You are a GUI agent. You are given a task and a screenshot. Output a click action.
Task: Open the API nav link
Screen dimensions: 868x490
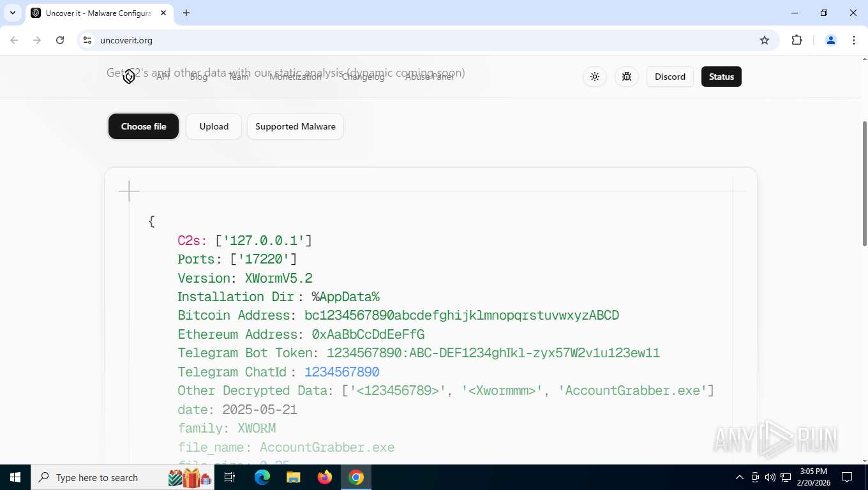click(163, 77)
